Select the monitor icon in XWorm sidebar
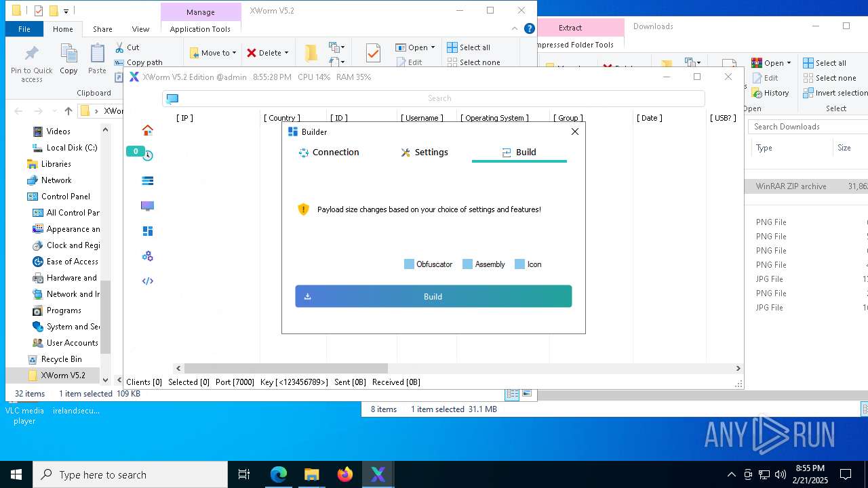The height and width of the screenshot is (488, 868). (147, 206)
